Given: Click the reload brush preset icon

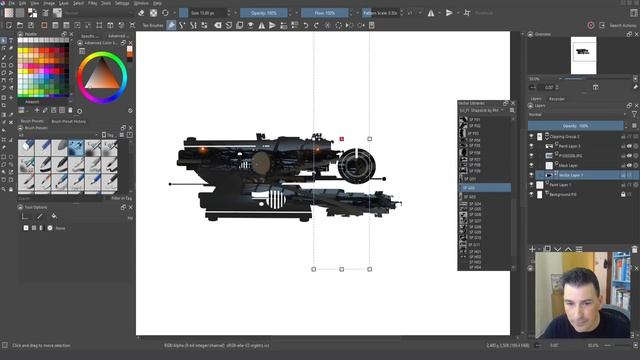Looking at the screenshot, I should coord(165,13).
